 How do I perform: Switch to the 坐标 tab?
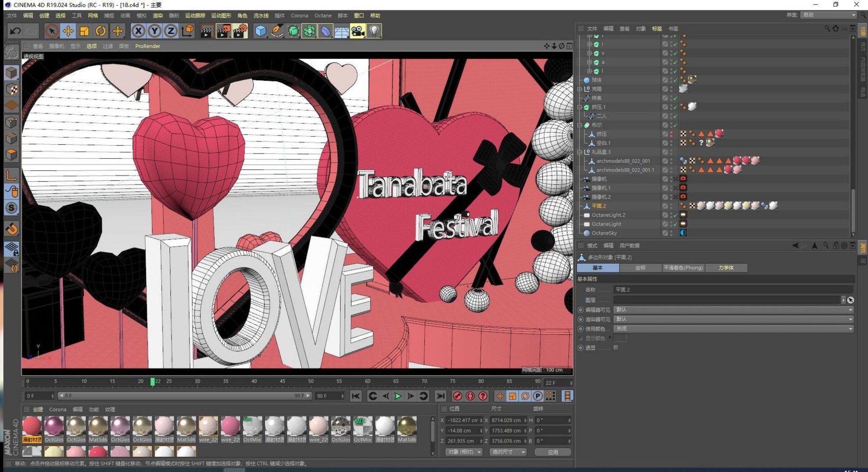tap(640, 268)
